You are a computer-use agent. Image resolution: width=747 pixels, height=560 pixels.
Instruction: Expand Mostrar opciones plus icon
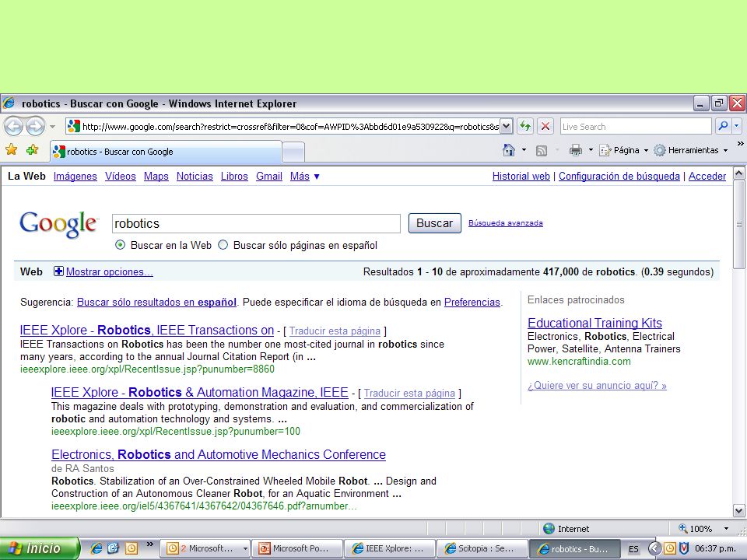pyautogui.click(x=58, y=271)
